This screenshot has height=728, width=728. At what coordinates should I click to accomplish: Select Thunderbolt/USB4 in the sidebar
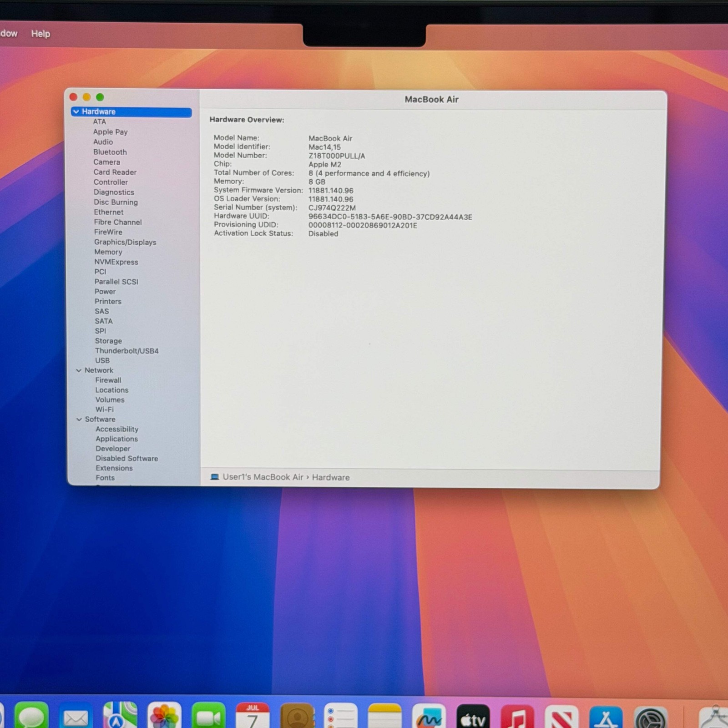tap(127, 351)
